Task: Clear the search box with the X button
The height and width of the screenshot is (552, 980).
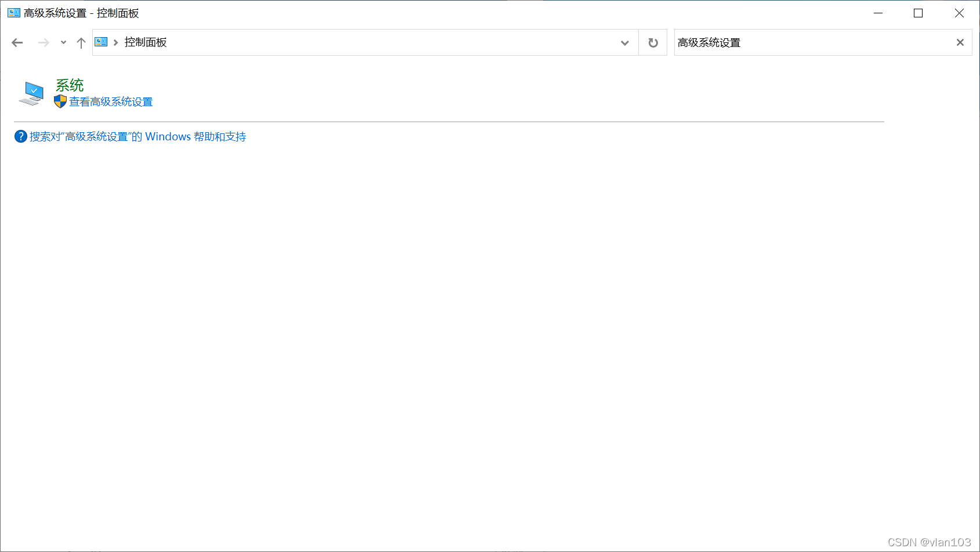Action: pyautogui.click(x=959, y=42)
